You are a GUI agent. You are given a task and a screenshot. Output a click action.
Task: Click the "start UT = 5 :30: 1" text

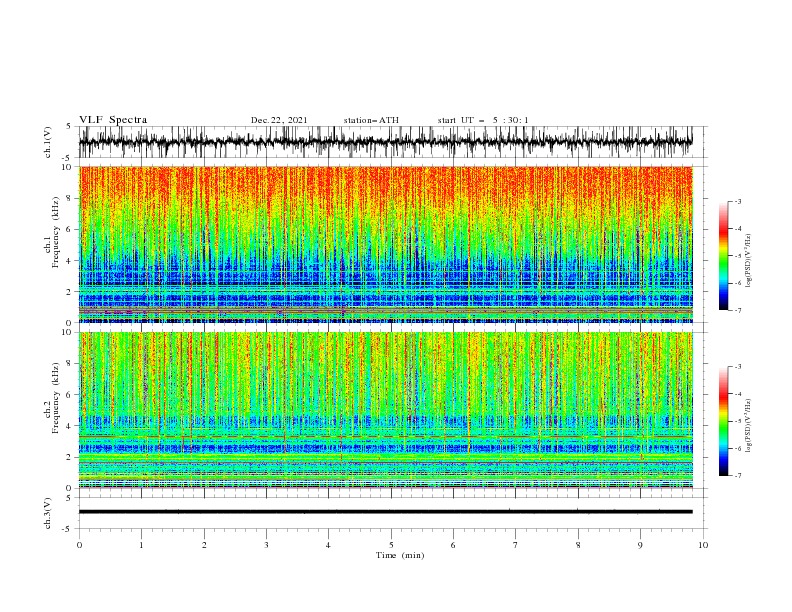[483, 120]
